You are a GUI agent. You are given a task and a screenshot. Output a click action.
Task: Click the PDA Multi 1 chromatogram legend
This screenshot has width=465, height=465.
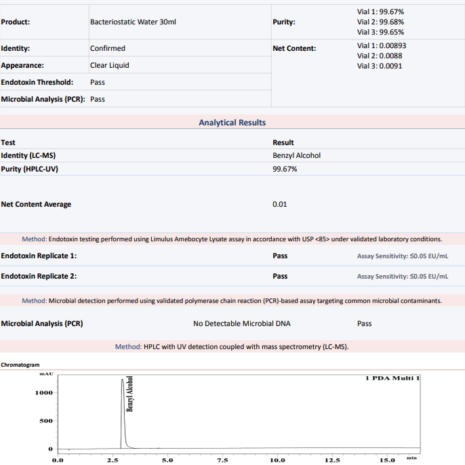click(x=392, y=378)
